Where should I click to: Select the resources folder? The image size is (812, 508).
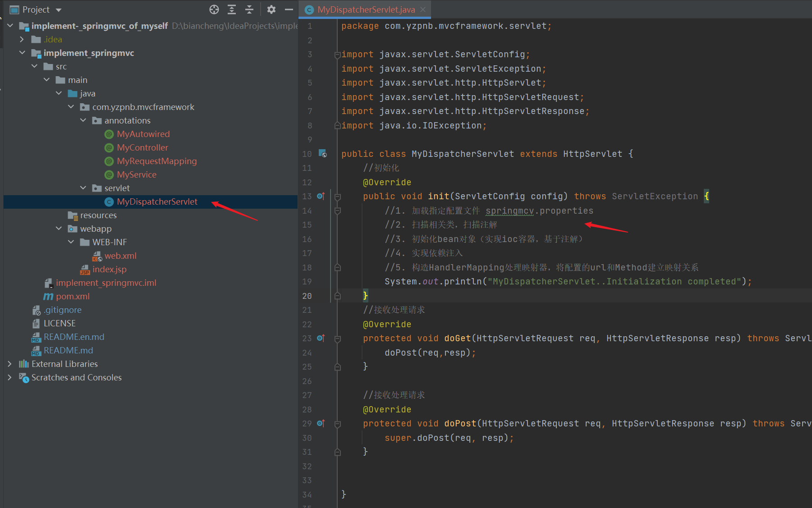click(x=98, y=215)
